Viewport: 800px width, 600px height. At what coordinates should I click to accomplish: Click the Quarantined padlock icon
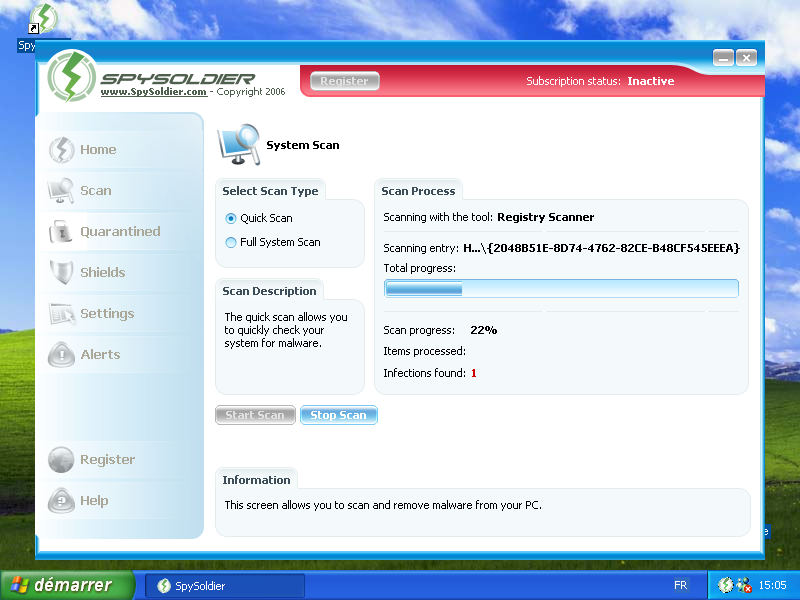60,232
